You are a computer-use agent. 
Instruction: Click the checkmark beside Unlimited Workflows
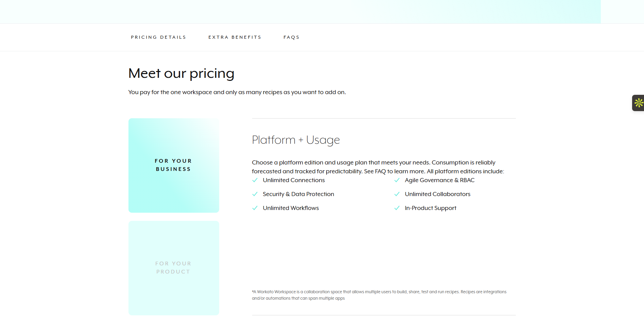[x=255, y=208]
